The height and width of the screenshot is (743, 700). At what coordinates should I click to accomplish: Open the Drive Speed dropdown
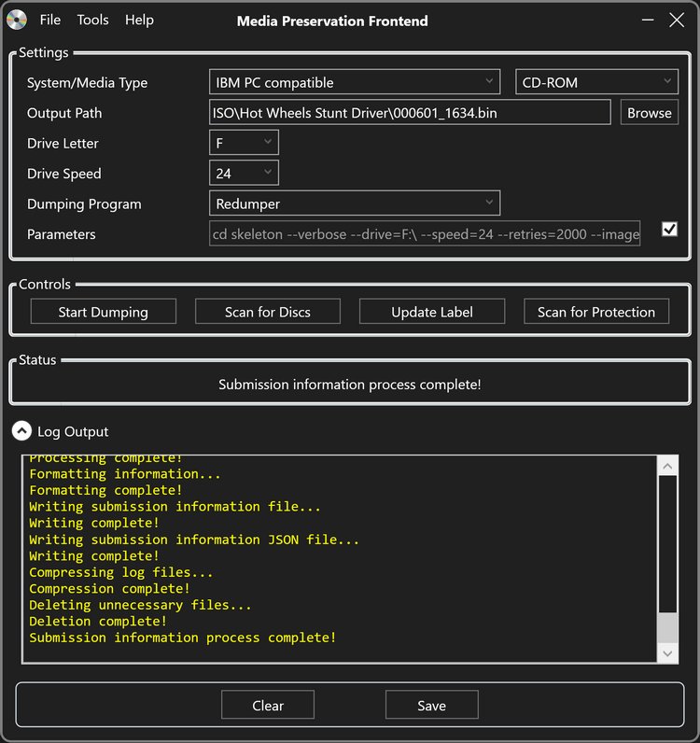pyautogui.click(x=244, y=173)
